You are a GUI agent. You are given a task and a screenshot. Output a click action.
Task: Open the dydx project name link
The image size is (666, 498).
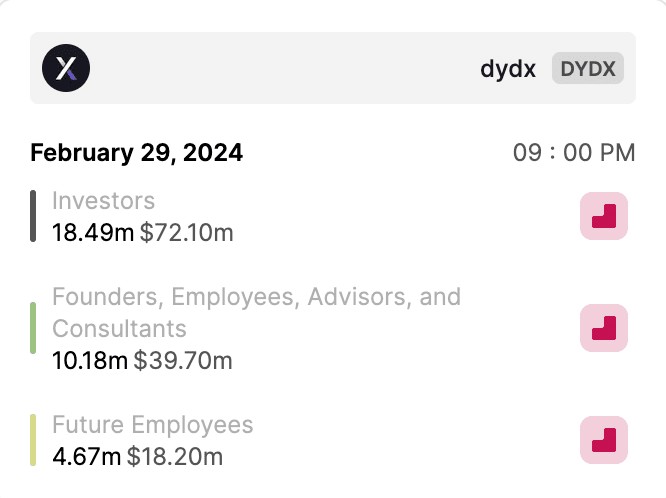pos(508,68)
